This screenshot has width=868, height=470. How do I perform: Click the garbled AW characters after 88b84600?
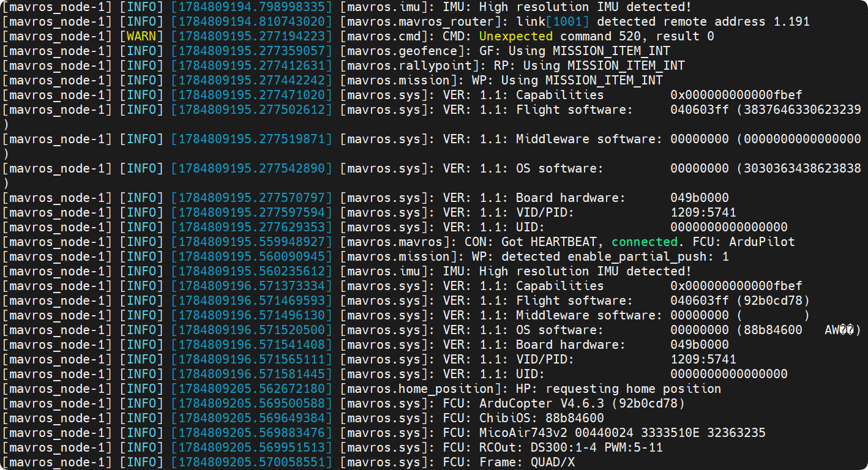point(839,330)
